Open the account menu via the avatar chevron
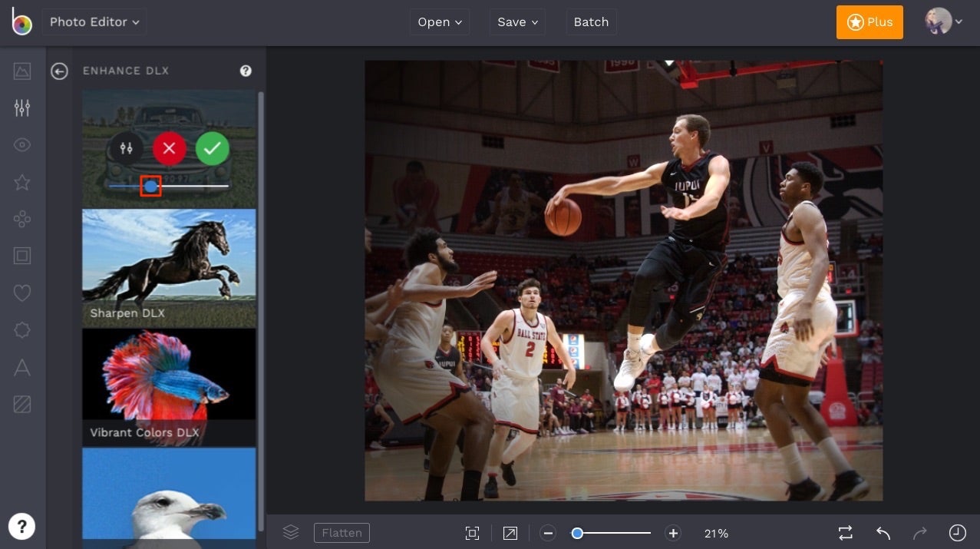The height and width of the screenshot is (549, 980). [x=959, y=21]
